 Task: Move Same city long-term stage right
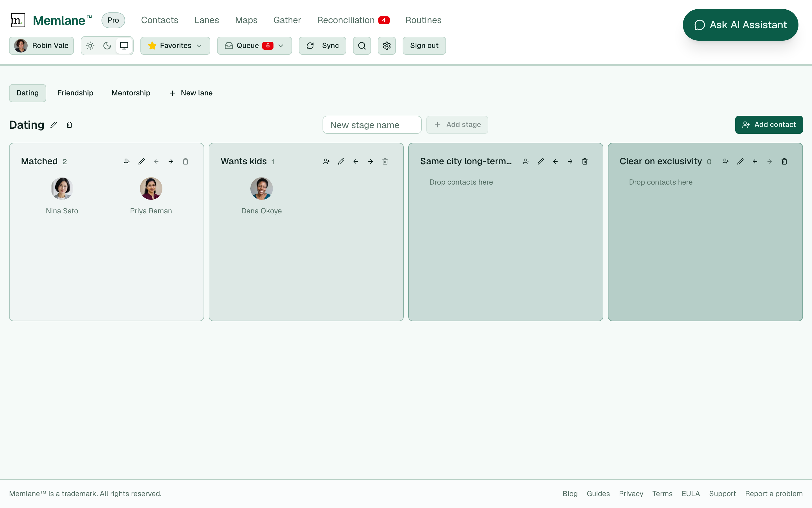point(570,162)
